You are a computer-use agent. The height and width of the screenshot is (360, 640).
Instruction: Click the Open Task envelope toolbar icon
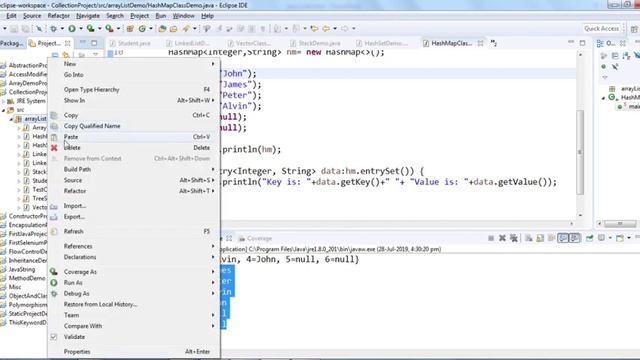[x=173, y=29]
